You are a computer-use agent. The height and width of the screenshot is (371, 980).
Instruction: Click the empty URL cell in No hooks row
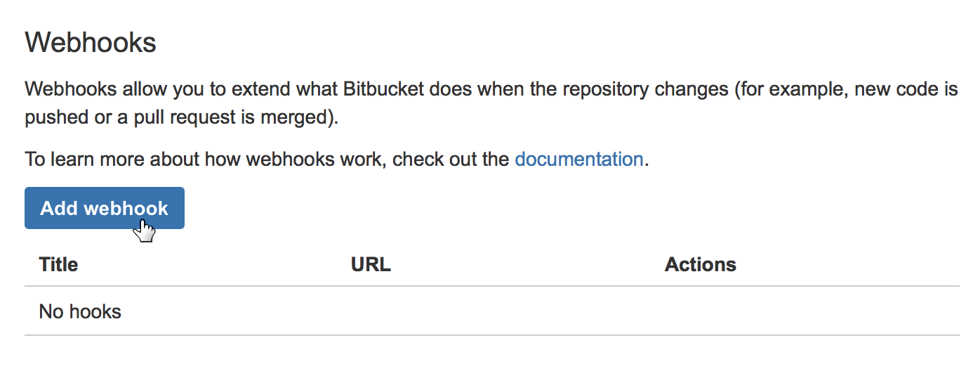tap(492, 311)
